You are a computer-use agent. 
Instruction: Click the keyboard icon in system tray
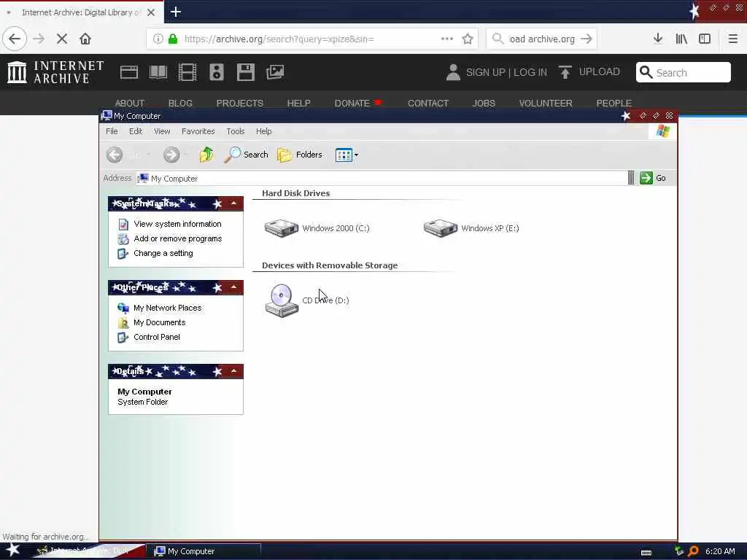646,553
